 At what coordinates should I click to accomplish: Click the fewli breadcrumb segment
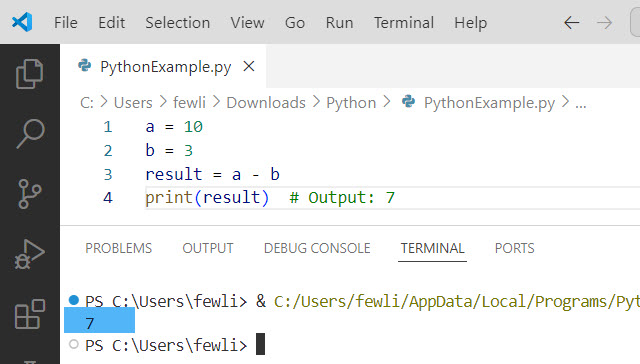pos(189,102)
